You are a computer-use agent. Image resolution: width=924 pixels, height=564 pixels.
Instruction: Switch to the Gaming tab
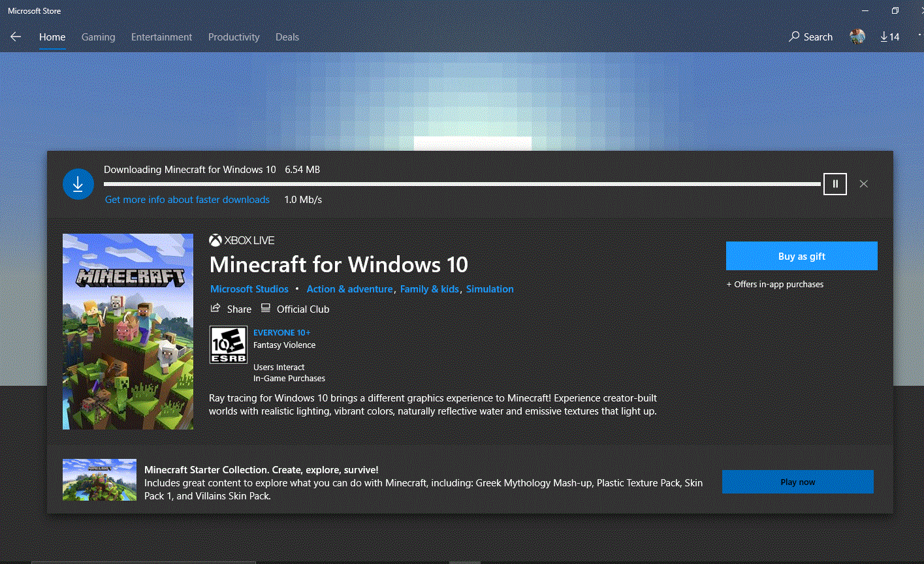[x=98, y=37]
